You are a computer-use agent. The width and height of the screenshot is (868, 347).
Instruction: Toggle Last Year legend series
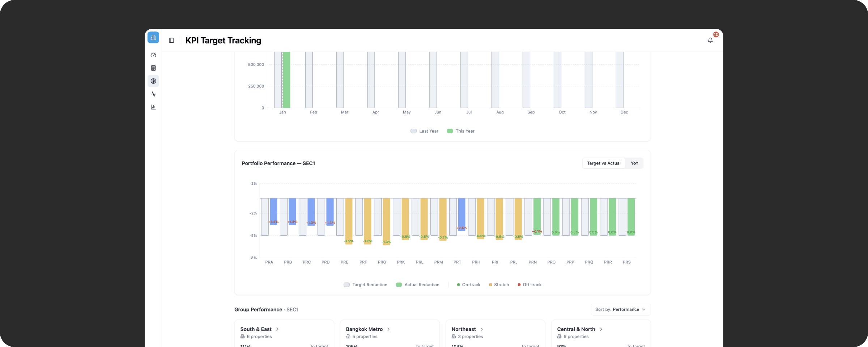(424, 131)
